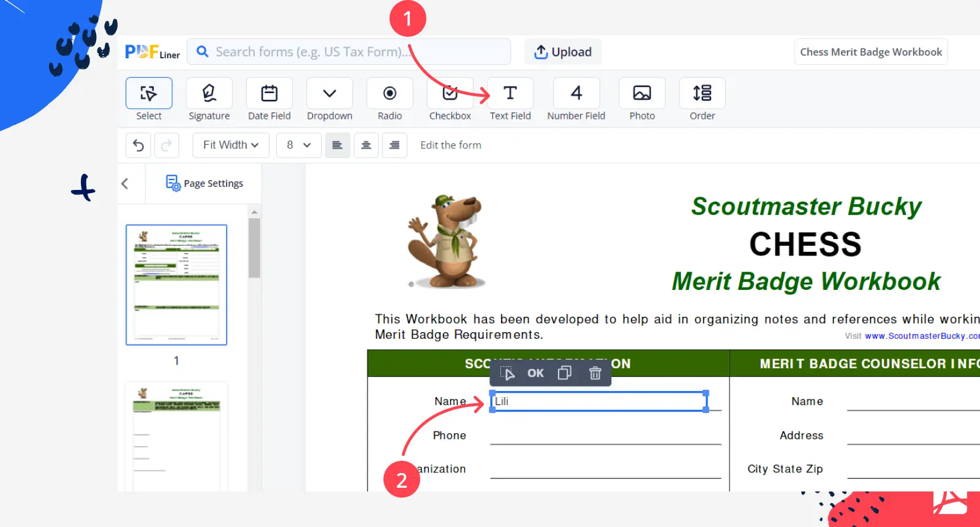The image size is (980, 527).
Task: Click the Scoutmaster Bucky beaver image
Action: (x=447, y=241)
